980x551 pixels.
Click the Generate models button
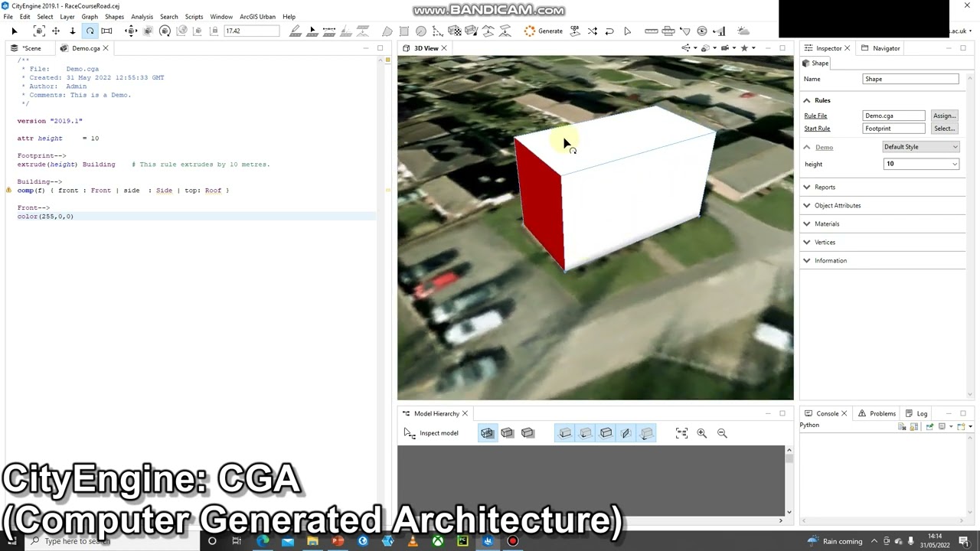(544, 31)
